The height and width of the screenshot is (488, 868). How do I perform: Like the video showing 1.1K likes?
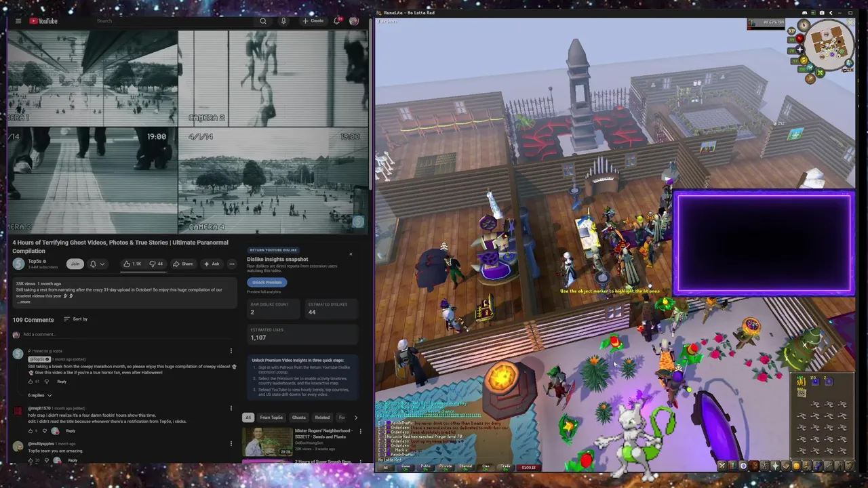click(132, 264)
